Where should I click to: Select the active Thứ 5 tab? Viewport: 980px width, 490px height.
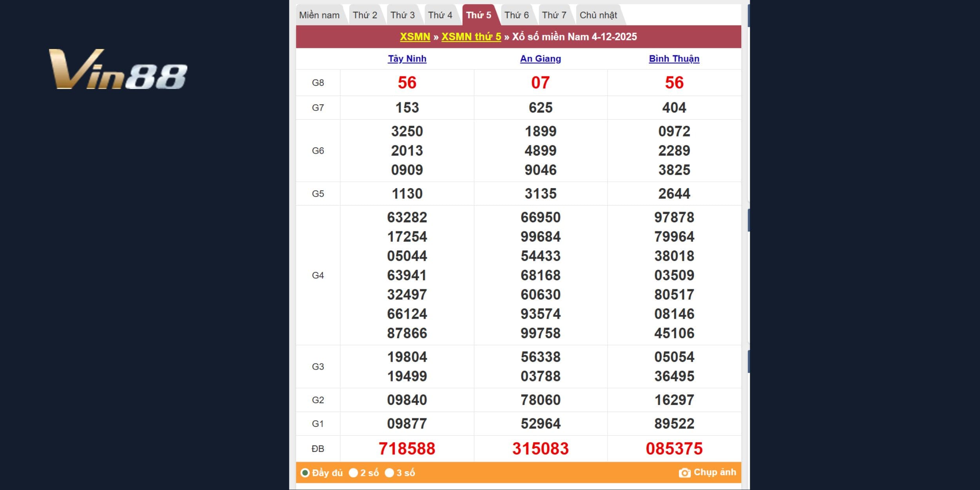(x=478, y=15)
